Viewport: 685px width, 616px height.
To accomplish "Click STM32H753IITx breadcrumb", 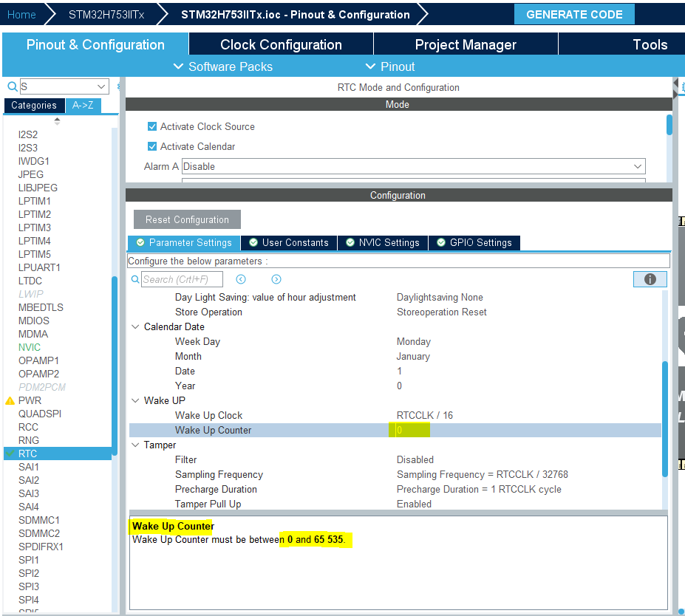I will [x=106, y=15].
